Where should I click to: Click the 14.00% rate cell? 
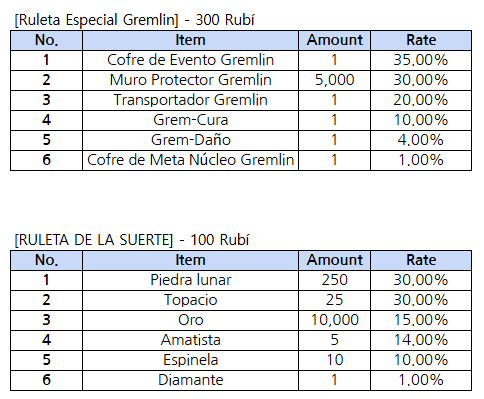[421, 340]
